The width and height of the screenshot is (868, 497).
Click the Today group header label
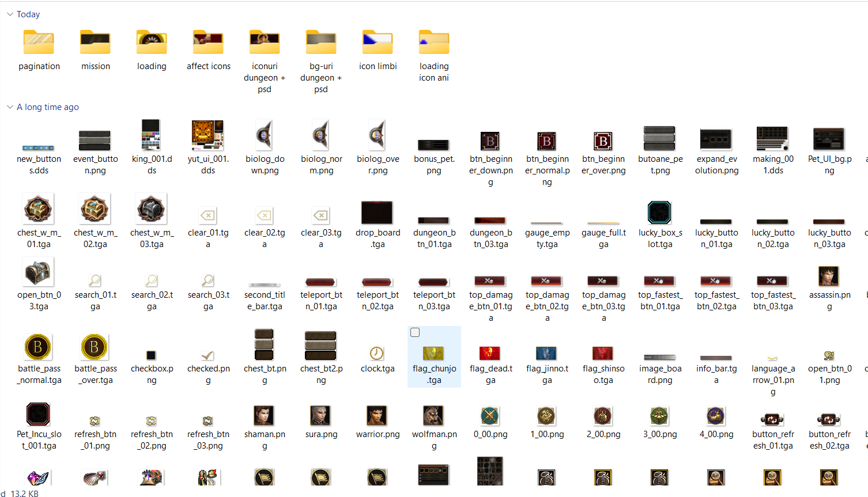click(x=28, y=14)
